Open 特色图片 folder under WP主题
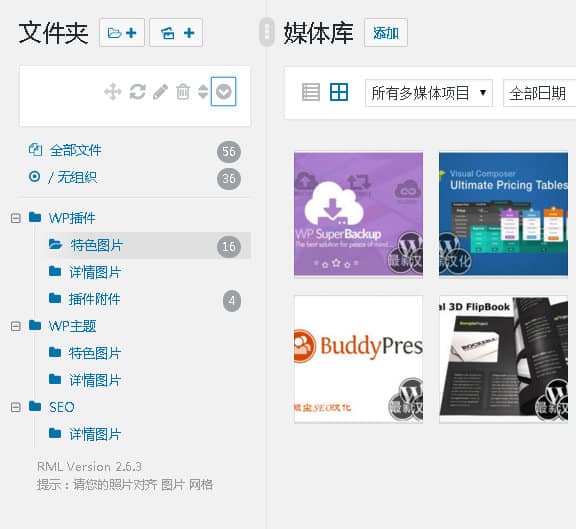Screen dimensions: 576x529 pyautogui.click(x=95, y=353)
